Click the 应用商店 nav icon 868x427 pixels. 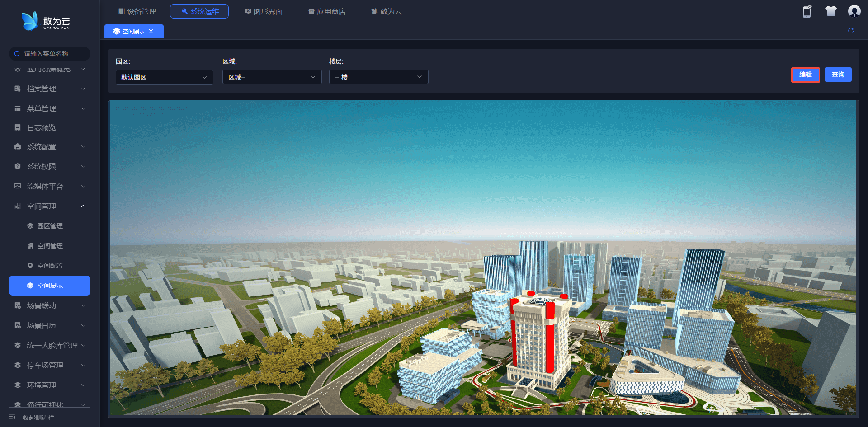(x=311, y=11)
